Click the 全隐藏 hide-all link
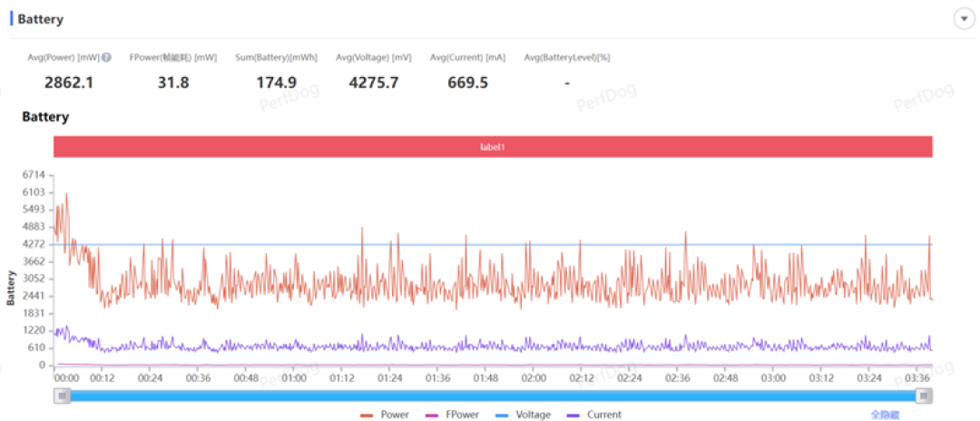Screen dimensions: 980x421 point(885,415)
